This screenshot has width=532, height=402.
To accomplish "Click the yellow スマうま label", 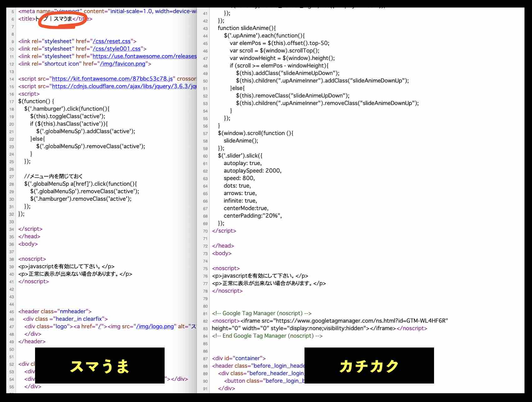I will [100, 366].
